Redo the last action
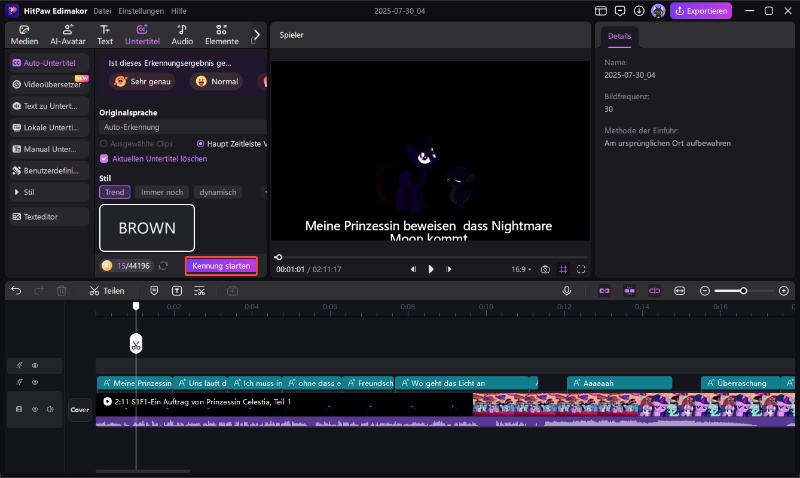This screenshot has width=800, height=478. [39, 291]
